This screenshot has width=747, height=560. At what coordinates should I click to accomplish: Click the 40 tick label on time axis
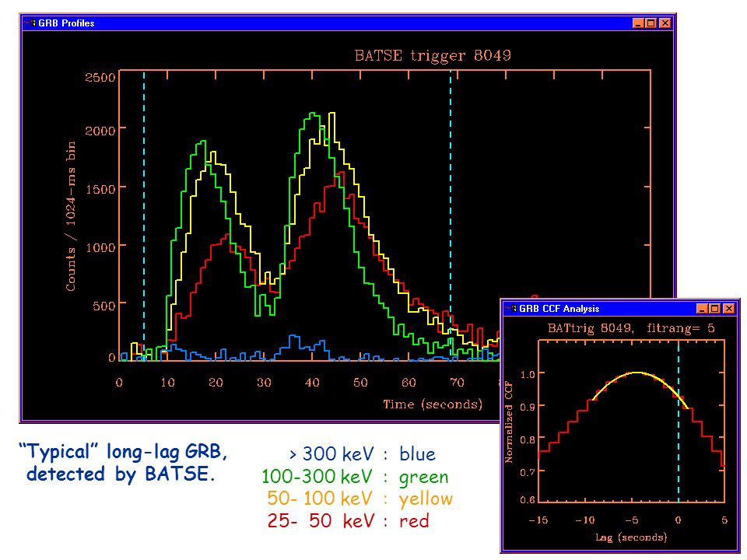coord(312,383)
